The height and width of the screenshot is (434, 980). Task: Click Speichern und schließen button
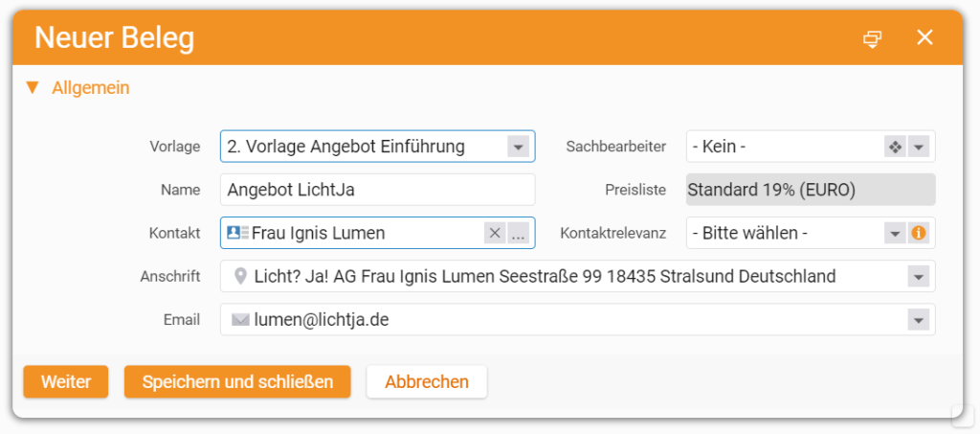[237, 381]
